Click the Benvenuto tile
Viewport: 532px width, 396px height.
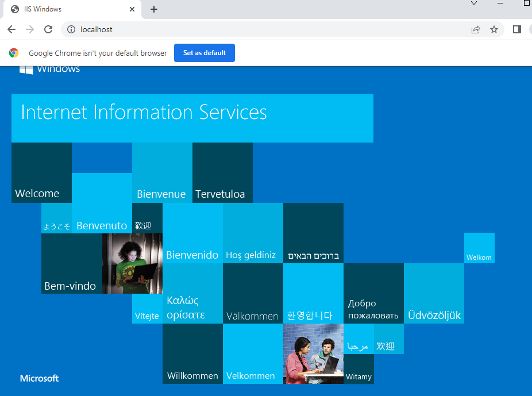pos(102,203)
